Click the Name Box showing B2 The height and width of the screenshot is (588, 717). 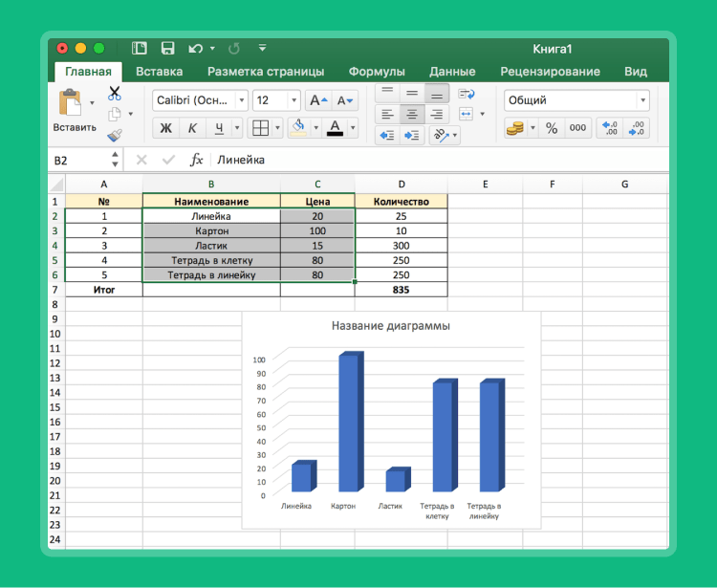(x=81, y=160)
